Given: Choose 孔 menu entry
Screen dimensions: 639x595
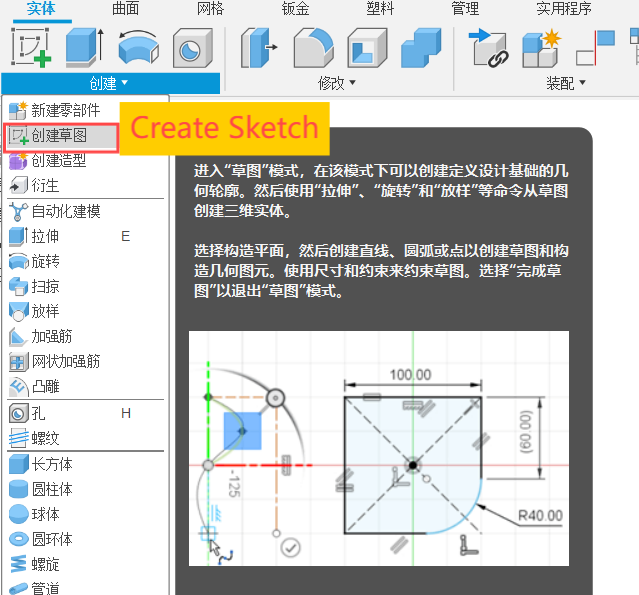Looking at the screenshot, I should [86, 413].
